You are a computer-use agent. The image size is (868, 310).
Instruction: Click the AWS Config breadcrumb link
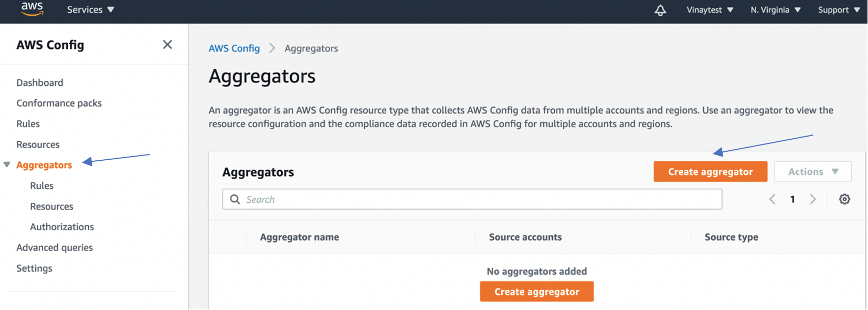click(234, 48)
